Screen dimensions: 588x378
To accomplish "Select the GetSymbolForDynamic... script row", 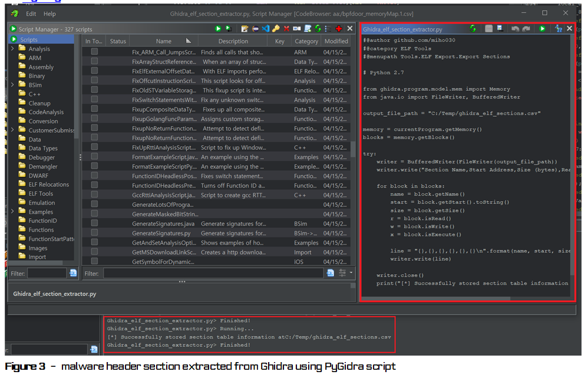I will coord(216,261).
